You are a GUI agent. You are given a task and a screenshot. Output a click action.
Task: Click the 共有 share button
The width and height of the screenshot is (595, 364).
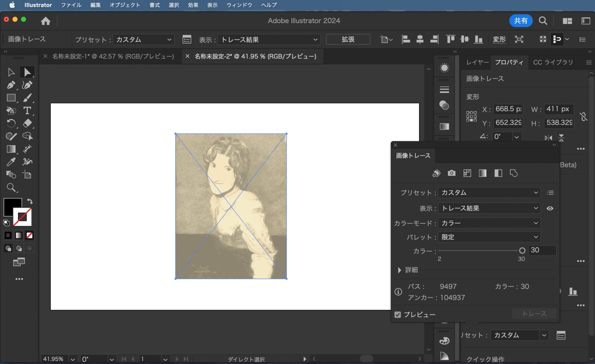coord(521,21)
